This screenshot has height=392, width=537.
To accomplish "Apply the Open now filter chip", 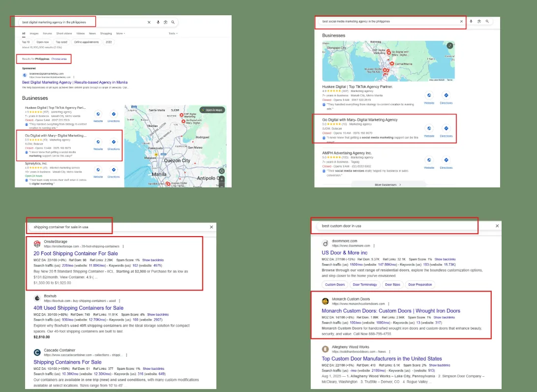I will point(43,42).
